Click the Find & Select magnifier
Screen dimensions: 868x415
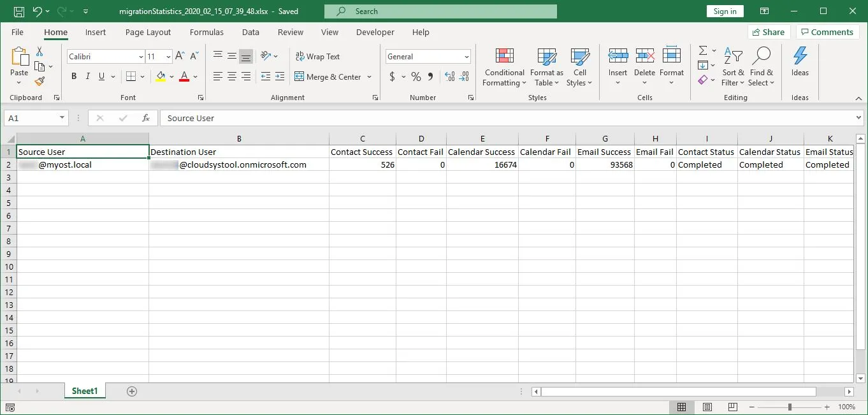(x=761, y=68)
